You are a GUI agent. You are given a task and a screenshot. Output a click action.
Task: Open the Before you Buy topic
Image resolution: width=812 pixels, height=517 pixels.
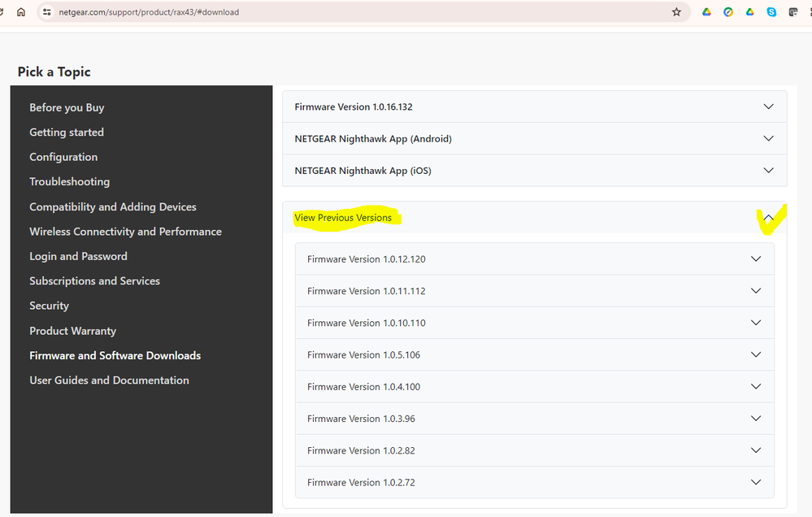(x=67, y=108)
